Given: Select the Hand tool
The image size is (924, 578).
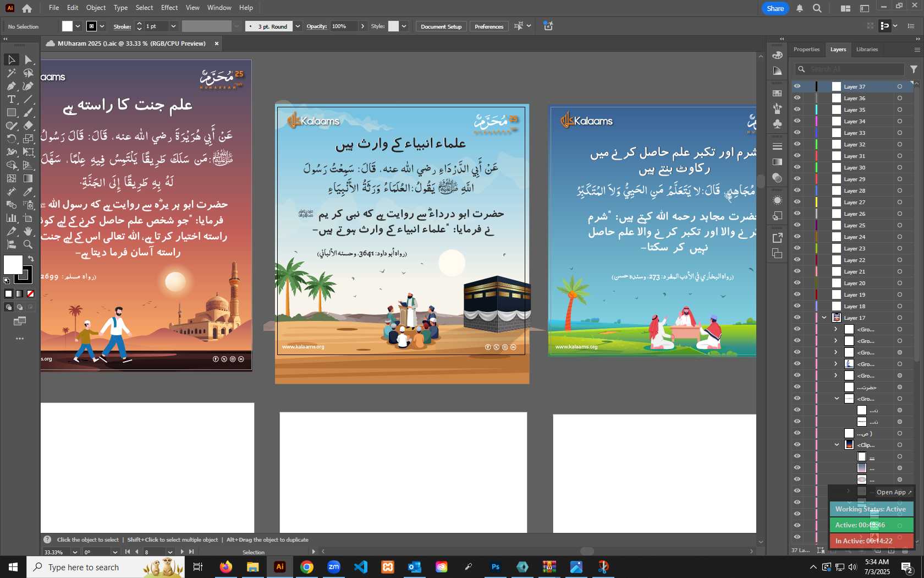Looking at the screenshot, I should pyautogui.click(x=28, y=231).
